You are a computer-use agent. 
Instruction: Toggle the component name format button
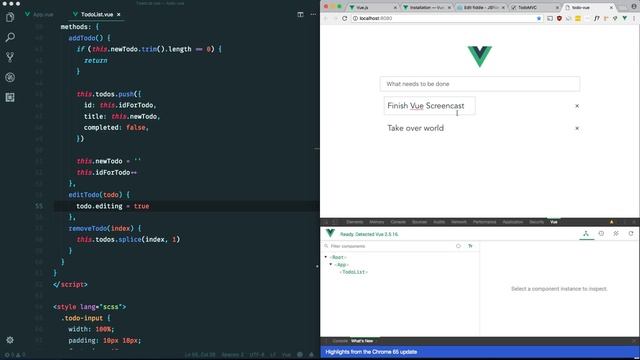[470, 246]
